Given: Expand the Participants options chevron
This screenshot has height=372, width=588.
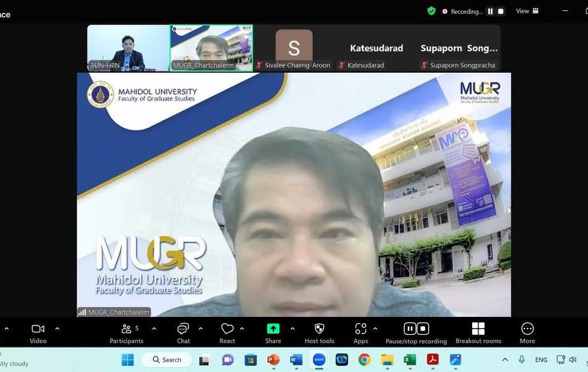Looking at the screenshot, I should tap(154, 329).
